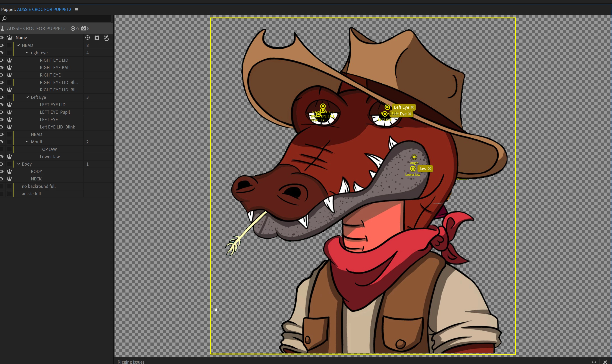Viewport: 612px width, 364px height.
Task: Enable independence checkbox for TOP JAW
Action: pos(10,149)
